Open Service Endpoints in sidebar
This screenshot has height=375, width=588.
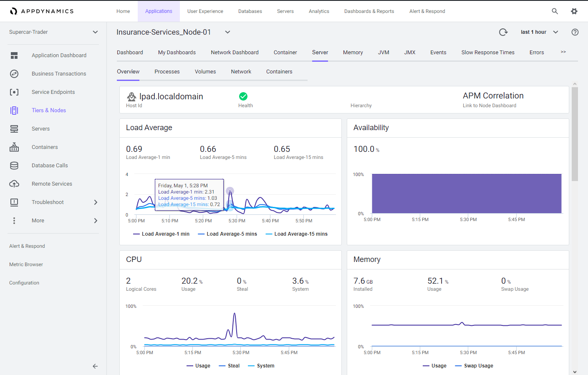[x=53, y=92]
